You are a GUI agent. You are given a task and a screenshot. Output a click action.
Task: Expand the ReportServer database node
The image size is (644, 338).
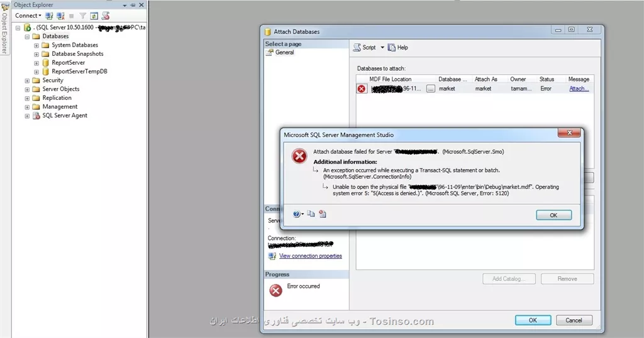36,63
